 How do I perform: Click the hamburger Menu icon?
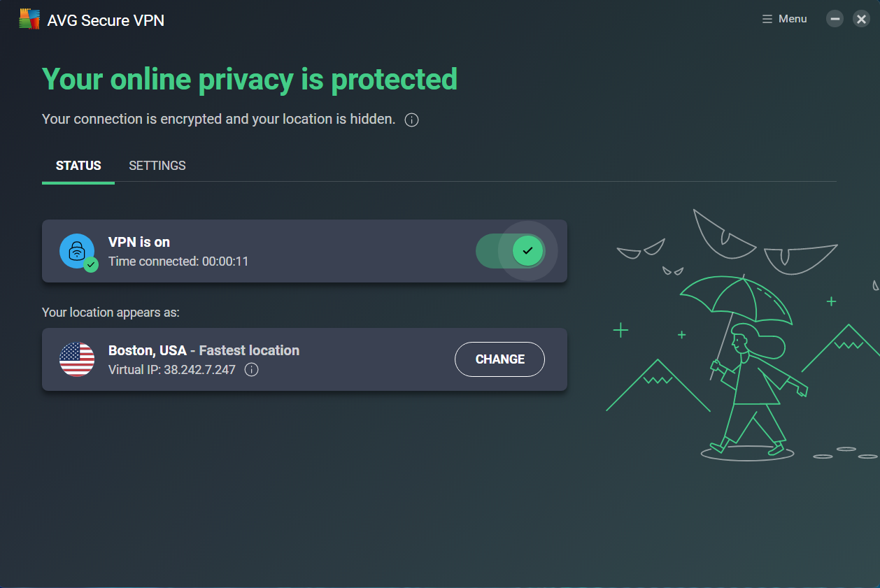pyautogui.click(x=767, y=19)
